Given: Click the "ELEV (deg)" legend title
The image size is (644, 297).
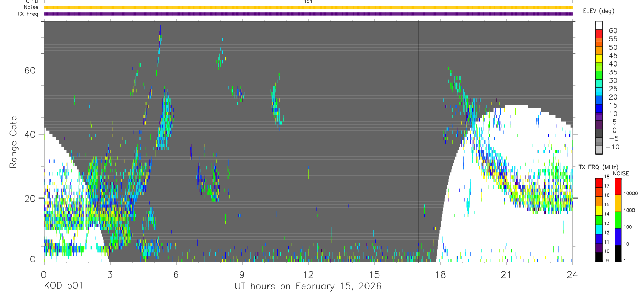Looking at the screenshot, I should tap(598, 11).
